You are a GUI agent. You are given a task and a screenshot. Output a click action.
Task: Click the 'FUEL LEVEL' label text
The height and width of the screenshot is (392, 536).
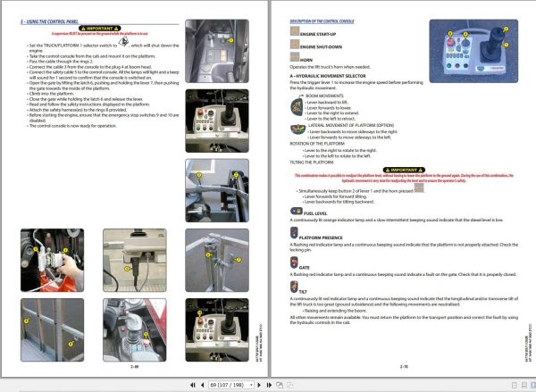click(x=315, y=213)
